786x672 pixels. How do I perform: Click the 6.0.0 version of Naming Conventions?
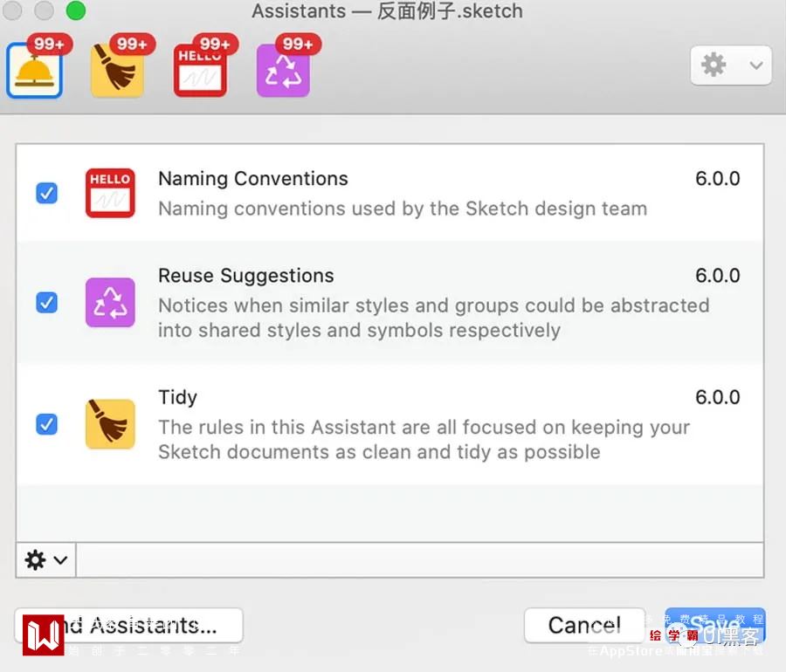(x=717, y=179)
